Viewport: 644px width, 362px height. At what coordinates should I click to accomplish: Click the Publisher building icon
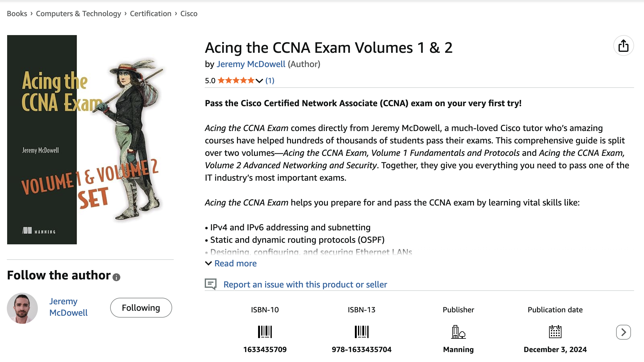tap(458, 332)
